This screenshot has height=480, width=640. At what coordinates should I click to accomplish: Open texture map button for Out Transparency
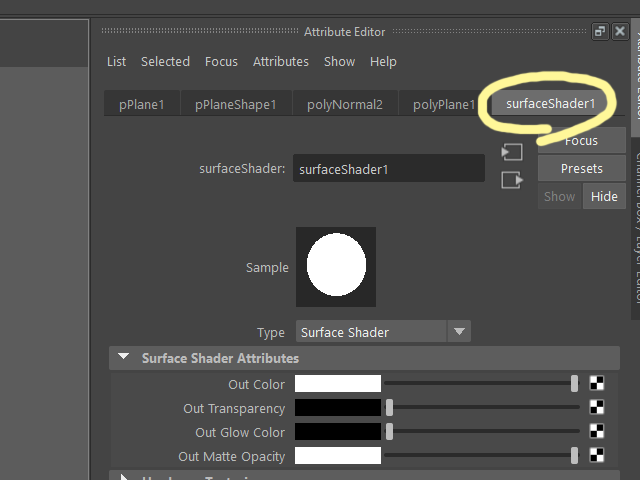(597, 407)
